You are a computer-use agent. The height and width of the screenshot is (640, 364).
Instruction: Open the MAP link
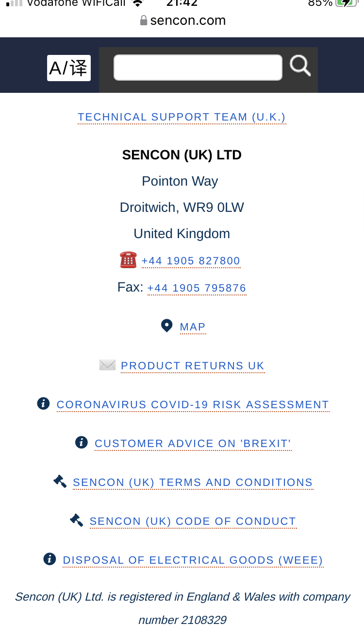[193, 327]
